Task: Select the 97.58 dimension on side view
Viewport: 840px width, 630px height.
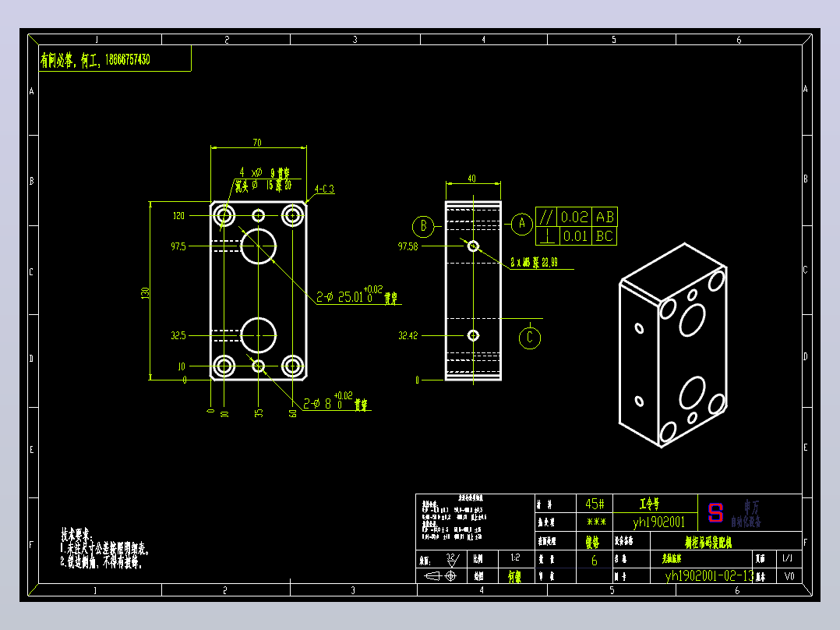Action: click(x=408, y=246)
